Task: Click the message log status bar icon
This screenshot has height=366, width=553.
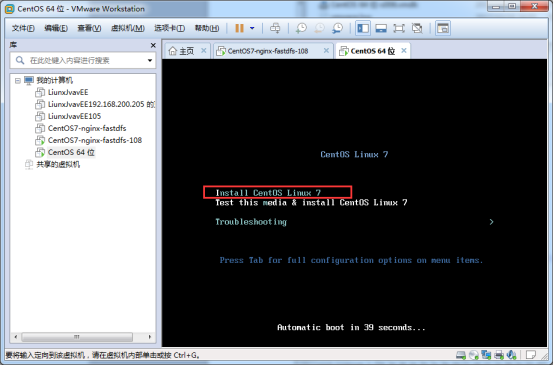Action: tap(531, 355)
